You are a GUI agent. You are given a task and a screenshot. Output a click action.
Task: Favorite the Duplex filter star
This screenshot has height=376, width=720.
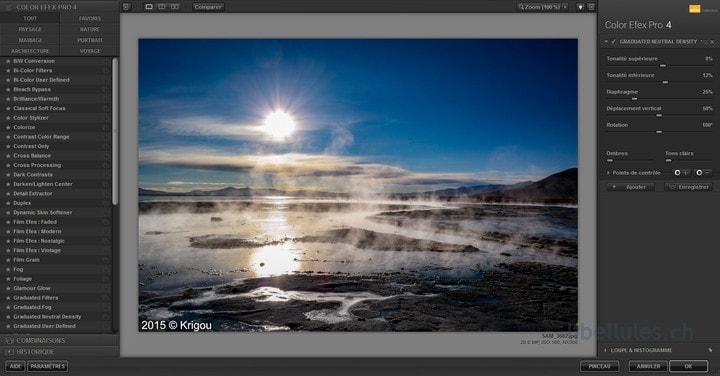(8, 203)
